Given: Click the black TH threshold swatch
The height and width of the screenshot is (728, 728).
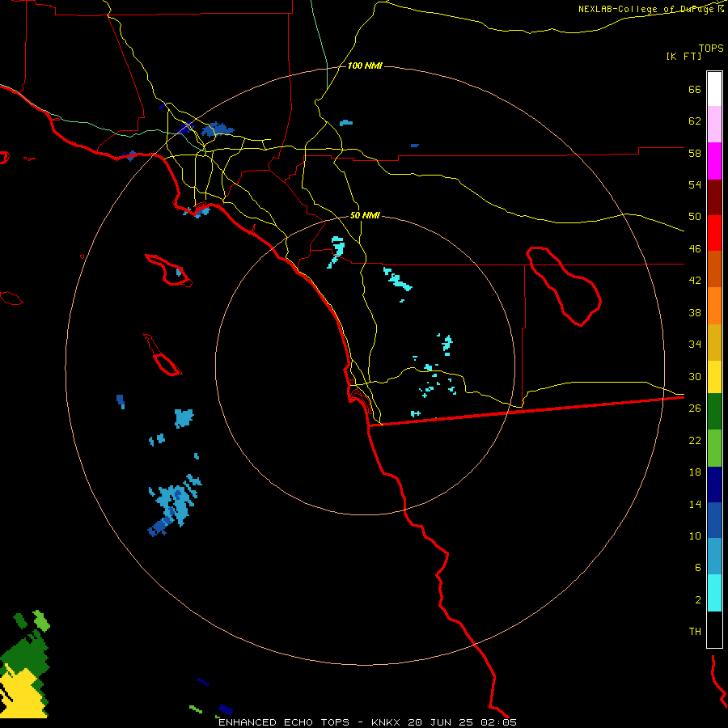Looking at the screenshot, I should pyautogui.click(x=714, y=629).
